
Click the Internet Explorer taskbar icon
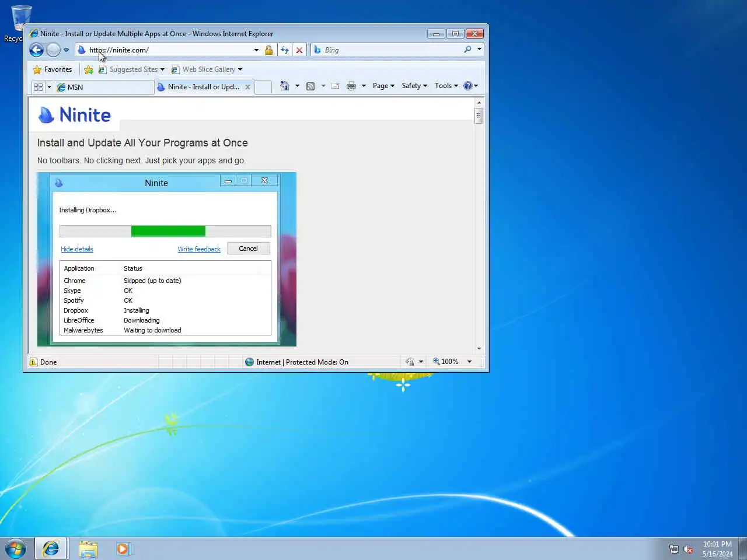coord(51,549)
